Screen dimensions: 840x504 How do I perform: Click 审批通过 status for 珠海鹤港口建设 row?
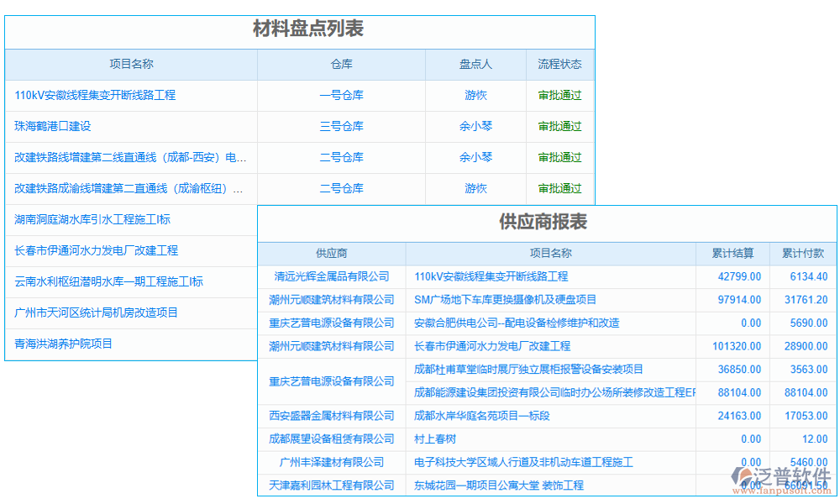point(559,126)
